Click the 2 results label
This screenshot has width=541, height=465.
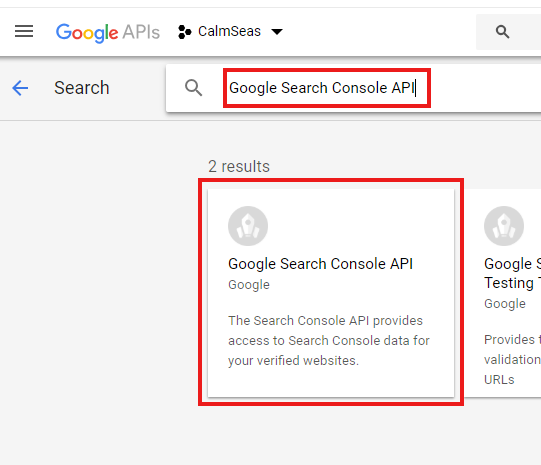coord(239,166)
